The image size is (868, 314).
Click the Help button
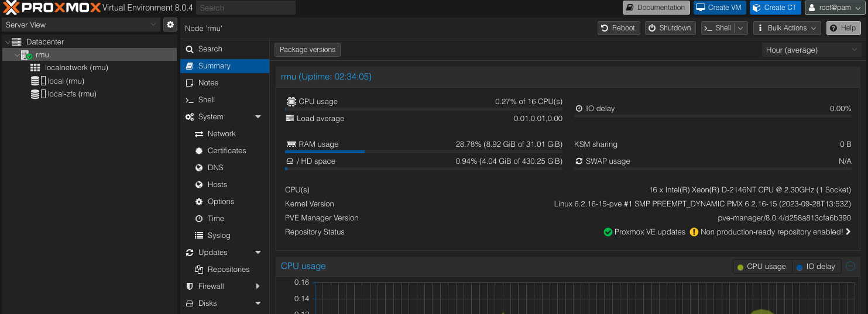point(843,28)
